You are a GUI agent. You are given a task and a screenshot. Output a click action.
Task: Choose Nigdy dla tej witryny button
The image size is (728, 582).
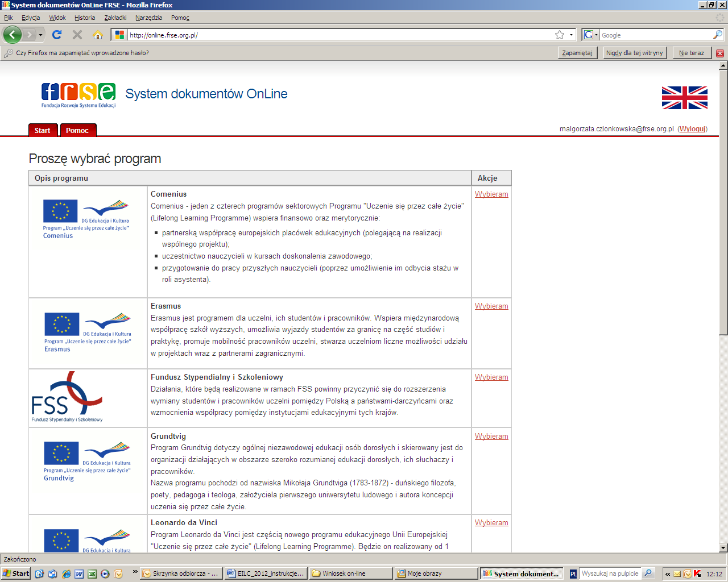point(635,53)
